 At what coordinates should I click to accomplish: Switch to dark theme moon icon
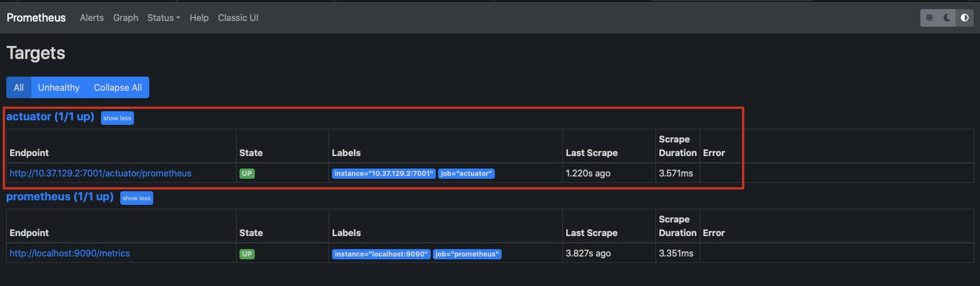(x=947, y=18)
